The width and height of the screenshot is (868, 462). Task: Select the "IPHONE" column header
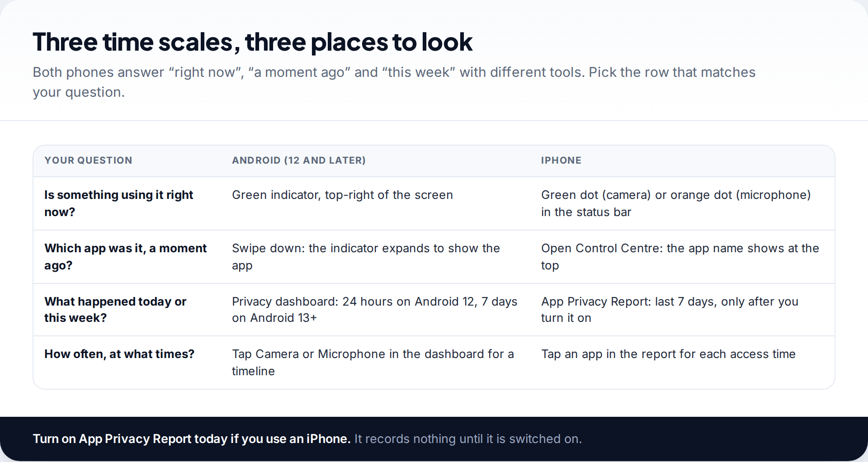[x=561, y=160]
